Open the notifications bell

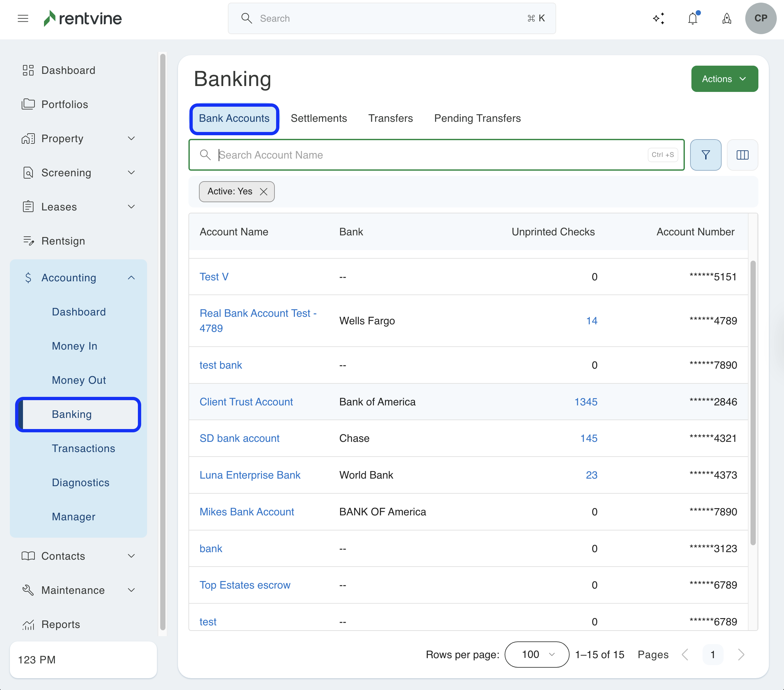tap(692, 18)
